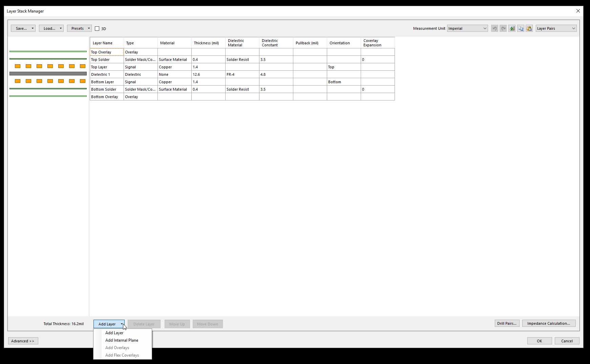This screenshot has height=364, width=590.
Task: Expand the Load button arrow
Action: [x=61, y=28]
